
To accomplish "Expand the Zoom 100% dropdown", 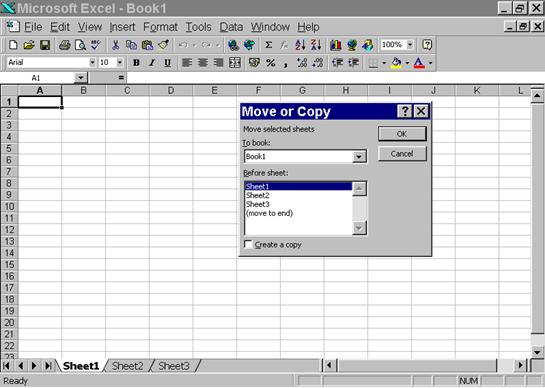I will coord(410,45).
